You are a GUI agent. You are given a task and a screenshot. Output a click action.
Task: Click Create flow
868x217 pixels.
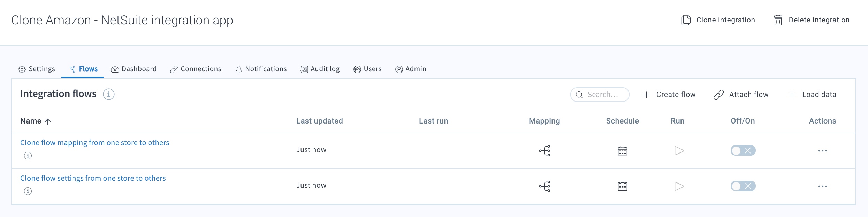(x=669, y=95)
